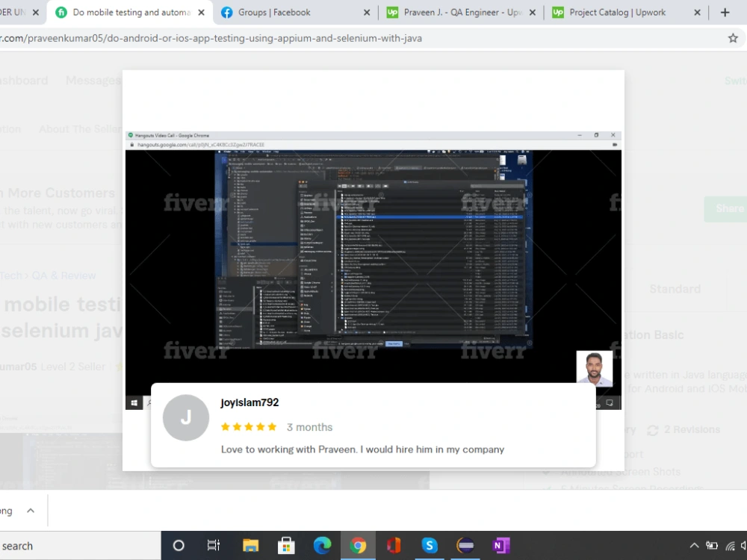Click the five-star rating in the review
Image resolution: width=747 pixels, height=560 pixels.
click(249, 426)
